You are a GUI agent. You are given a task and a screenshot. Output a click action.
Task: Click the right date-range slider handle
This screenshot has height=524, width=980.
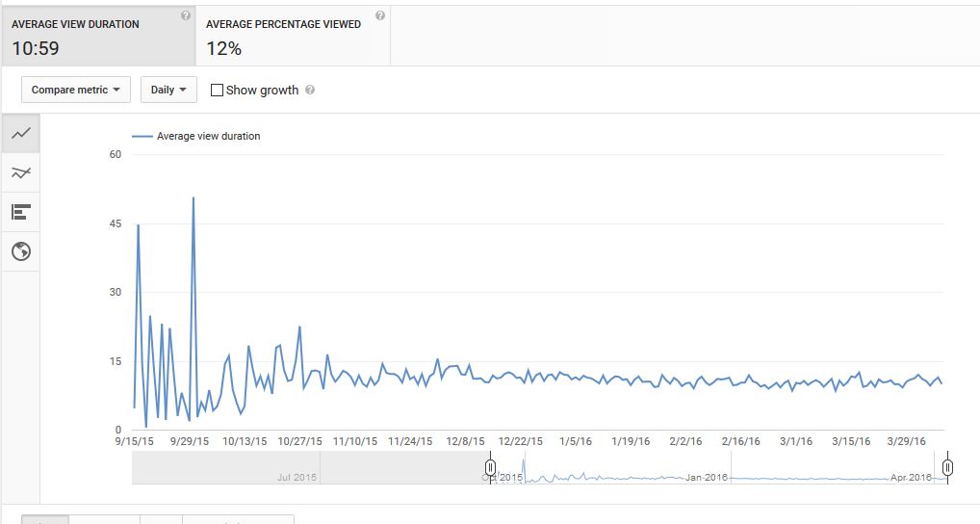tap(947, 468)
